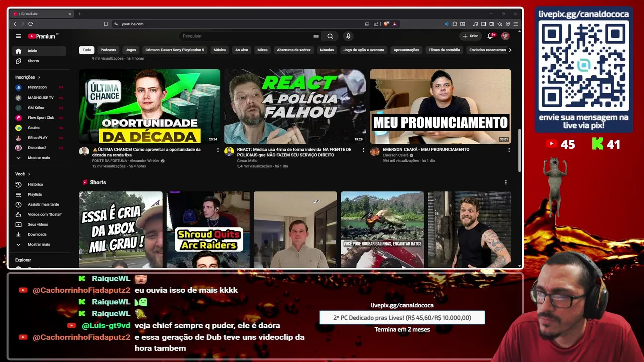Open the browser main menu icon
Viewport: 644px width, 362px height.
[x=516, y=24]
